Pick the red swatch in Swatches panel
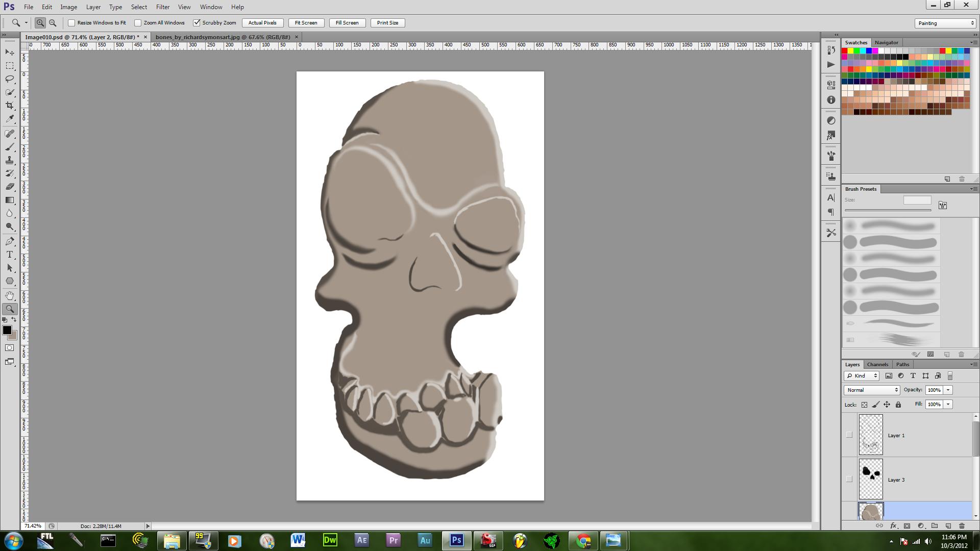The width and height of the screenshot is (980, 551). point(845,51)
